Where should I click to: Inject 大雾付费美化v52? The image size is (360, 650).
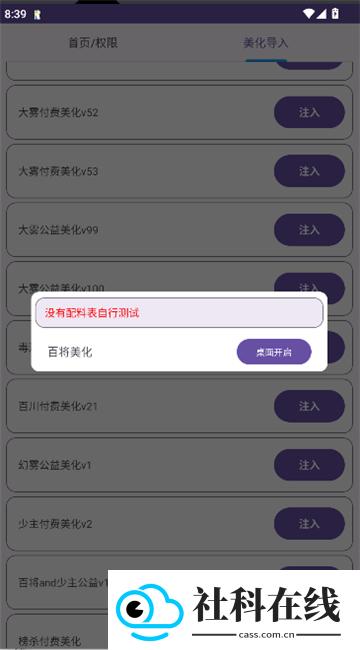(x=309, y=112)
